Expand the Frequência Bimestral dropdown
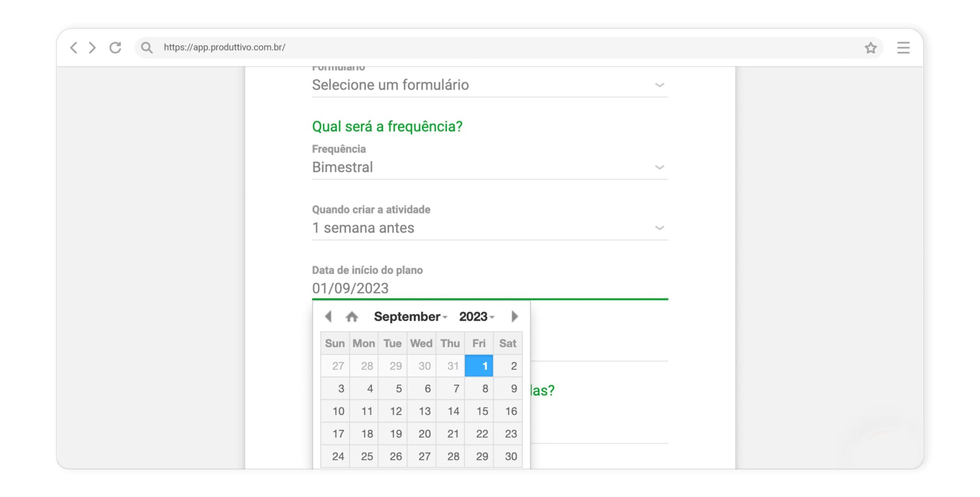The height and width of the screenshot is (497, 980). (490, 167)
